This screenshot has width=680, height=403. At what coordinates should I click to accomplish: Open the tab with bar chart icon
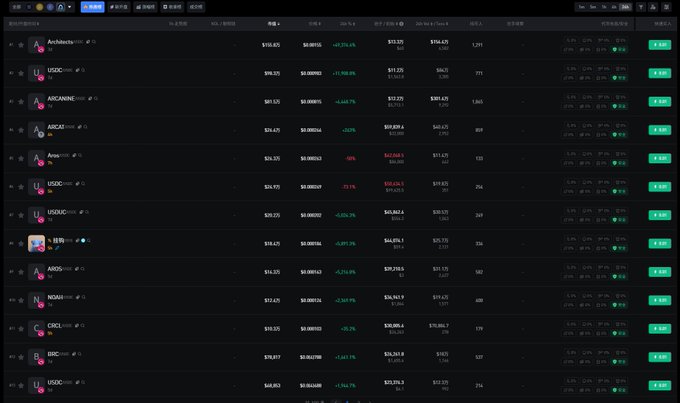[145, 7]
